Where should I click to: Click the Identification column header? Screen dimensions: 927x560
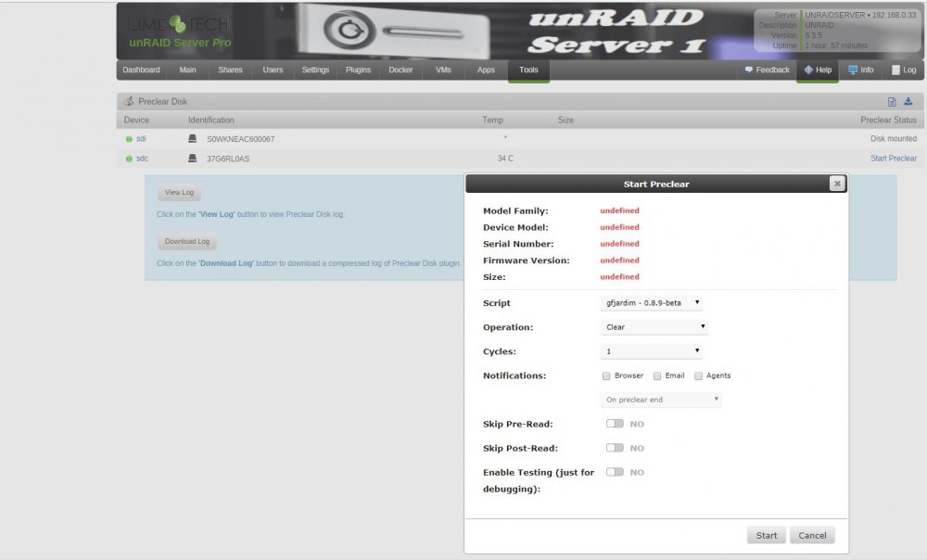(211, 120)
